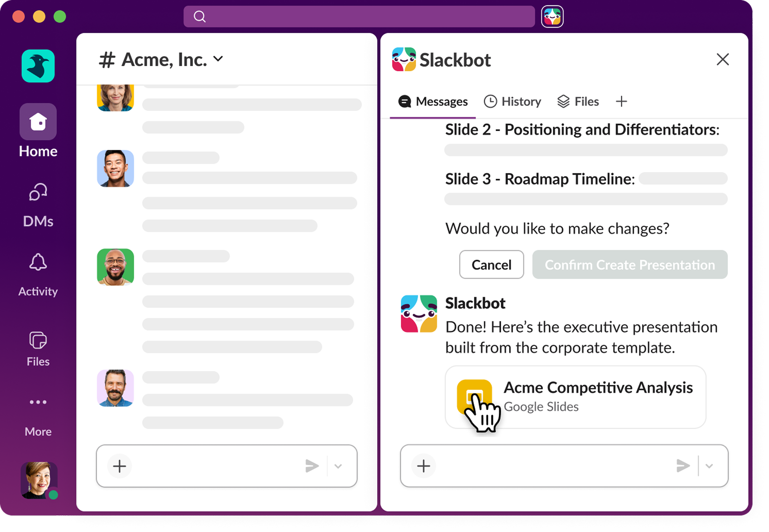
Task: Click the search magnifier icon
Action: click(x=199, y=16)
